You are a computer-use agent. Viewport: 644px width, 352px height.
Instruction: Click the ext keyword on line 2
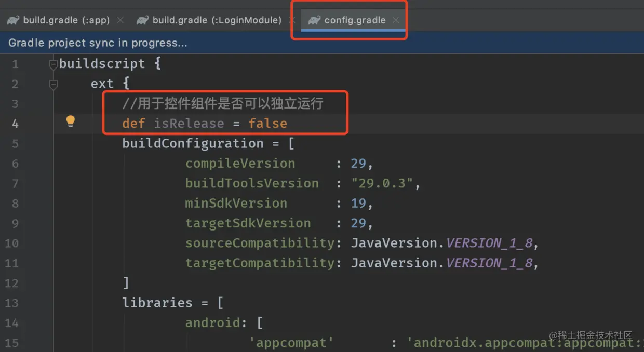pyautogui.click(x=102, y=84)
